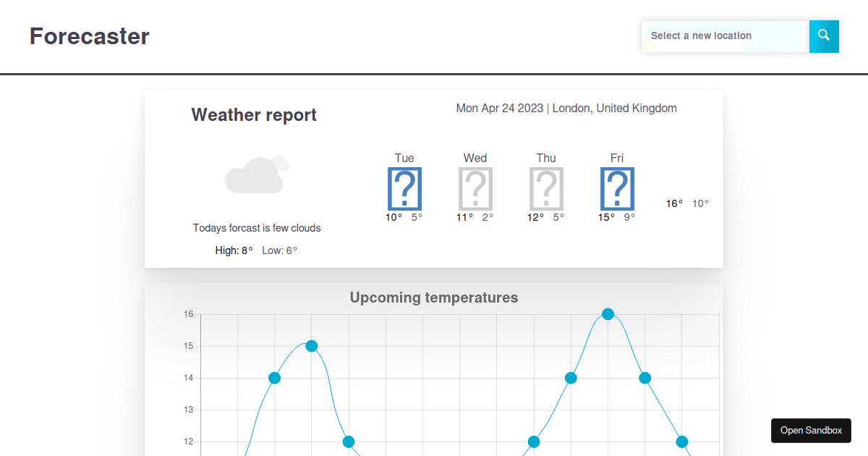Click the 'Upcoming temperatures' chart title
Viewport: 868px width, 456px height.
[x=434, y=297]
